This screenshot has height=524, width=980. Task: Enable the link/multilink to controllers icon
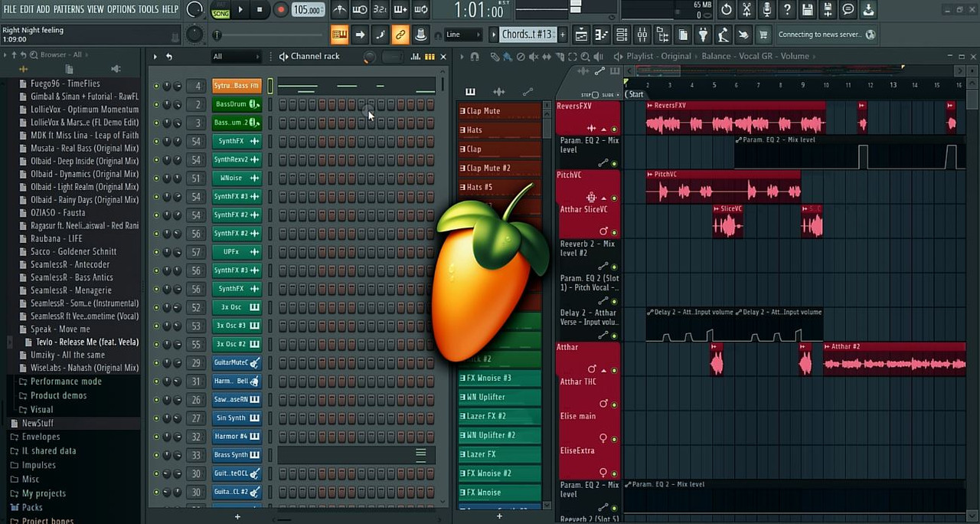click(400, 34)
